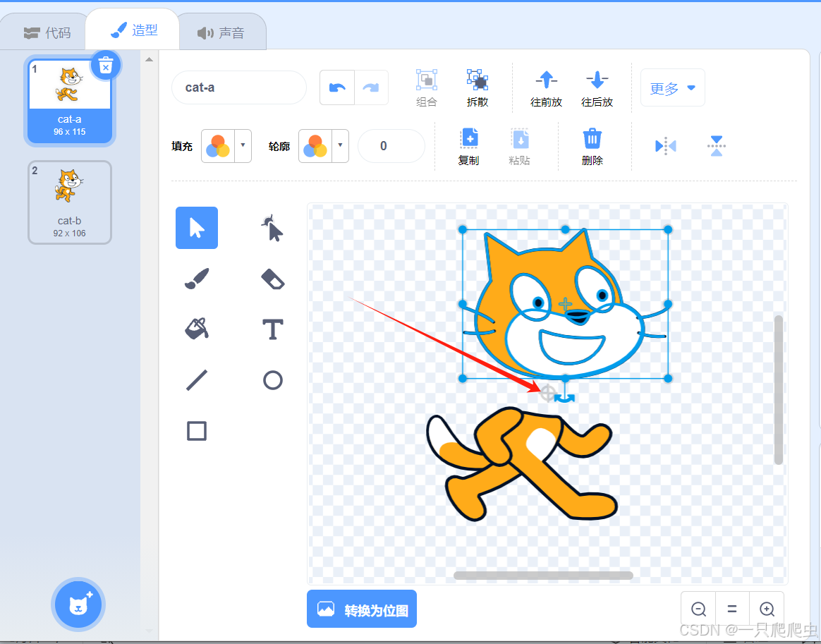Select the Line tool
The height and width of the screenshot is (644, 821).
(197, 380)
